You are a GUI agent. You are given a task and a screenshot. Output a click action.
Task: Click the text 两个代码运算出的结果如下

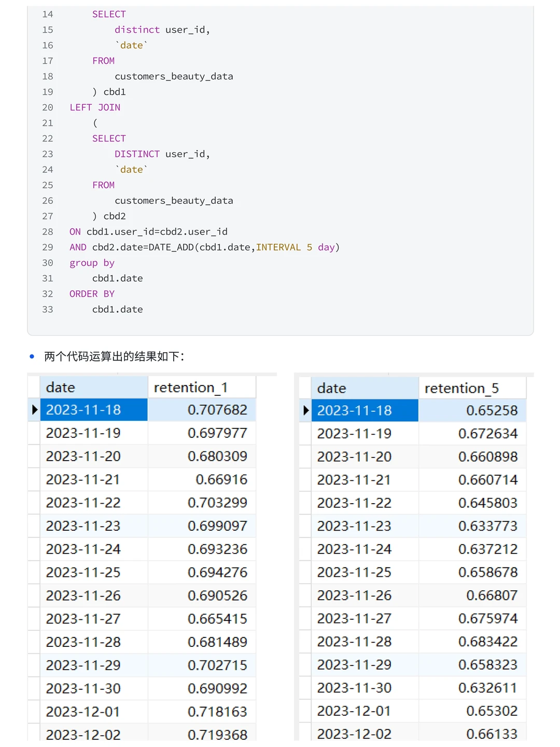click(114, 356)
